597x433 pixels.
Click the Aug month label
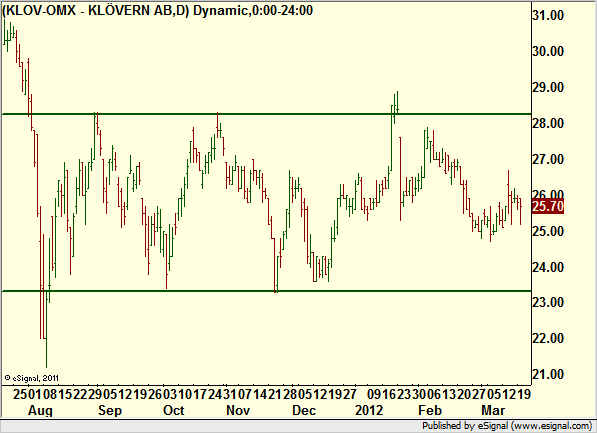click(x=40, y=411)
